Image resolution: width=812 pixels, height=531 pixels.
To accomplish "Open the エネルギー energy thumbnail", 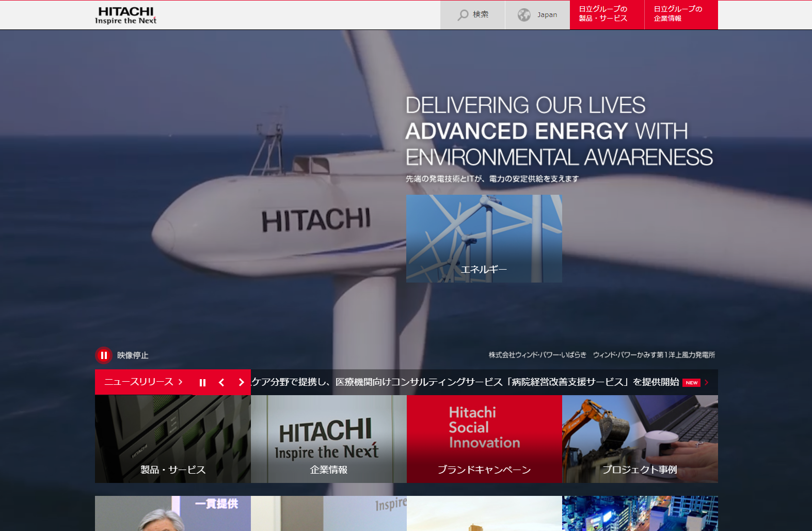I will [484, 239].
